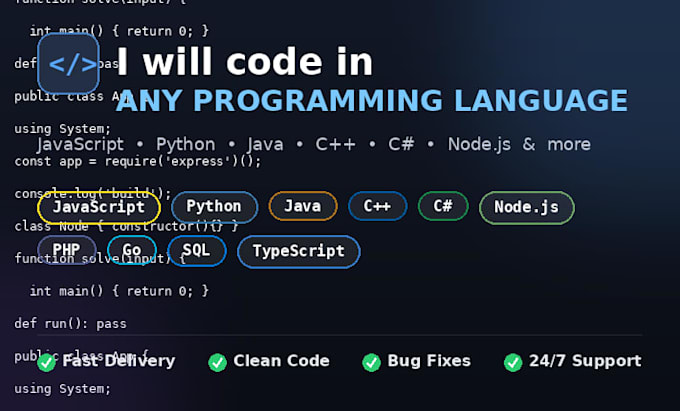Select the C# language pill

coord(443,206)
